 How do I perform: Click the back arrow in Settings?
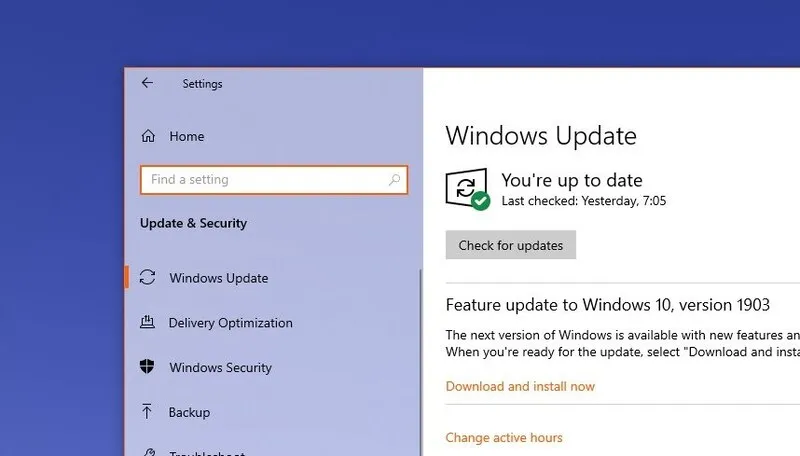(147, 83)
